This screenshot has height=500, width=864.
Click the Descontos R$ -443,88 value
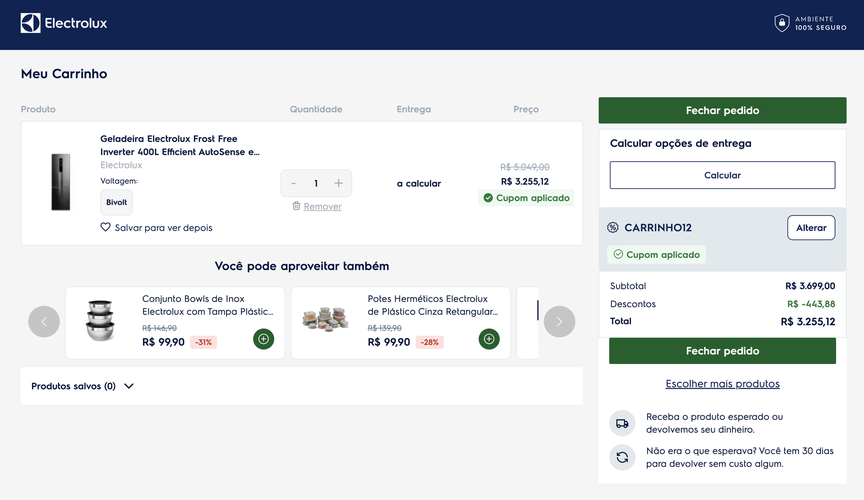click(x=811, y=304)
